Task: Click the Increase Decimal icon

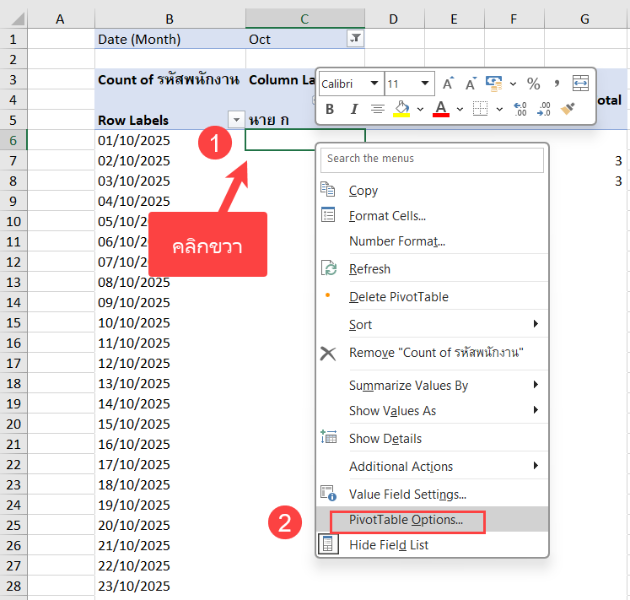Action: coord(519,109)
